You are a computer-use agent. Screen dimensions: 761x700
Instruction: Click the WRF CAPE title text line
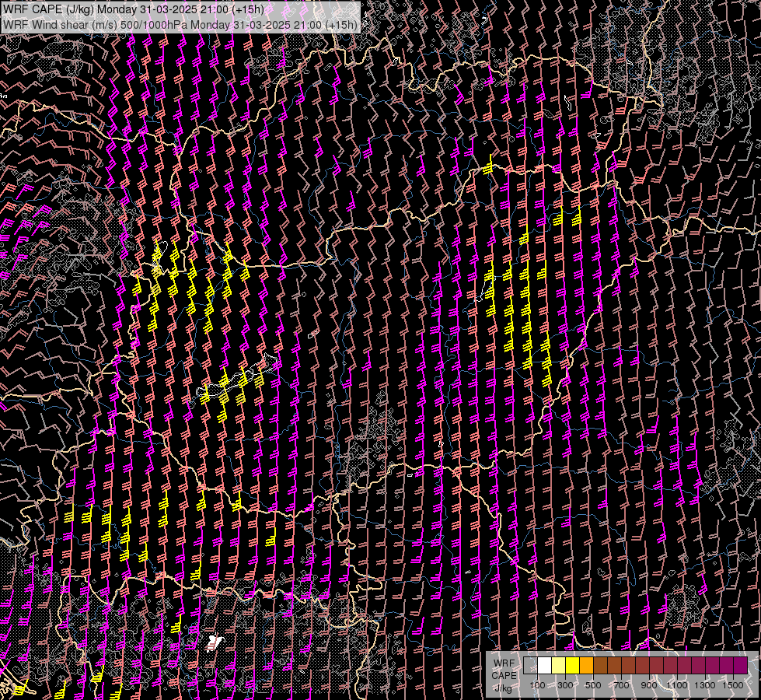click(134, 9)
